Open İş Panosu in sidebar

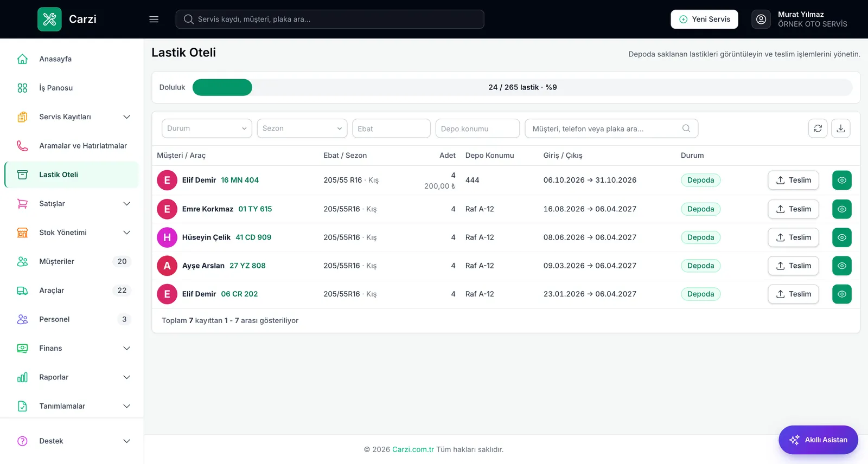pos(72,88)
